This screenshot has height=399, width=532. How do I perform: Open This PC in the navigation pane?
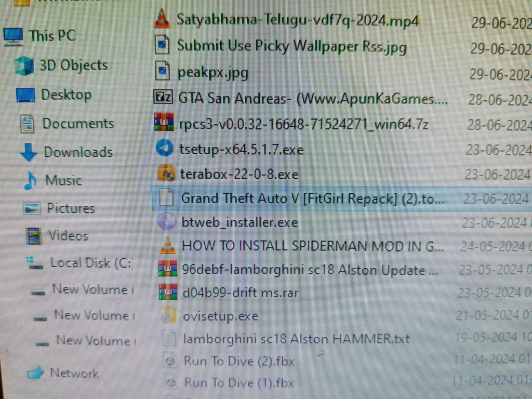click(x=52, y=36)
